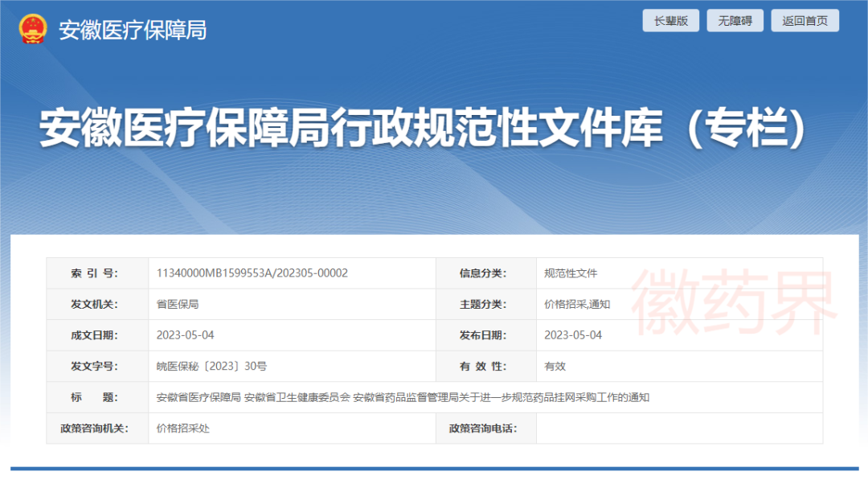This screenshot has width=868, height=488.
Task: Click the 规范性文件 information category value
Action: coord(571,273)
